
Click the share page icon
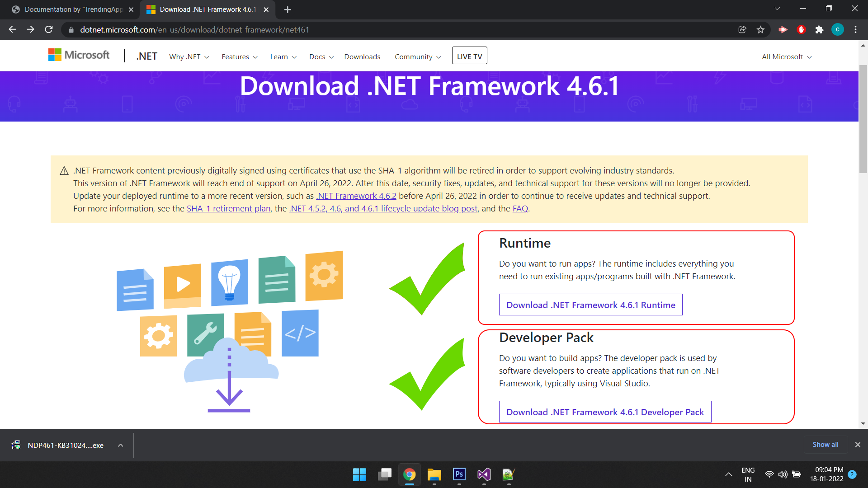(742, 29)
